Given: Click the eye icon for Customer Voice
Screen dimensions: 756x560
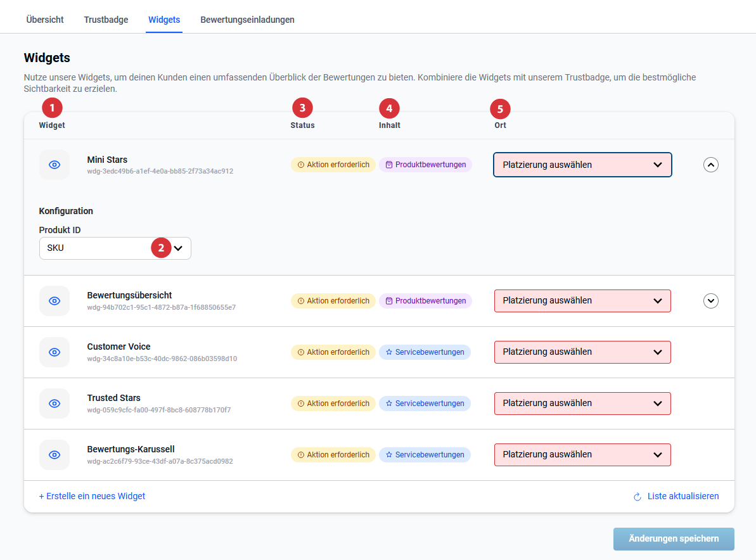Looking at the screenshot, I should coord(54,352).
